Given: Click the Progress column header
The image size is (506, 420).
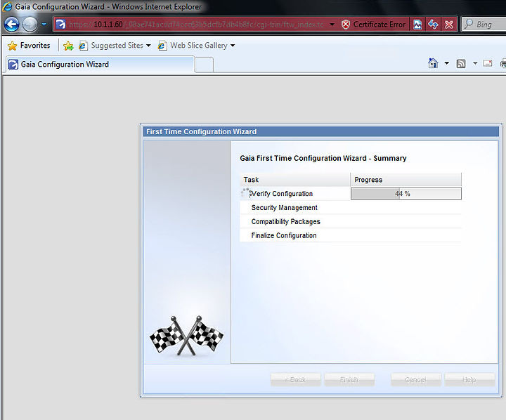Looking at the screenshot, I should pyautogui.click(x=406, y=180).
